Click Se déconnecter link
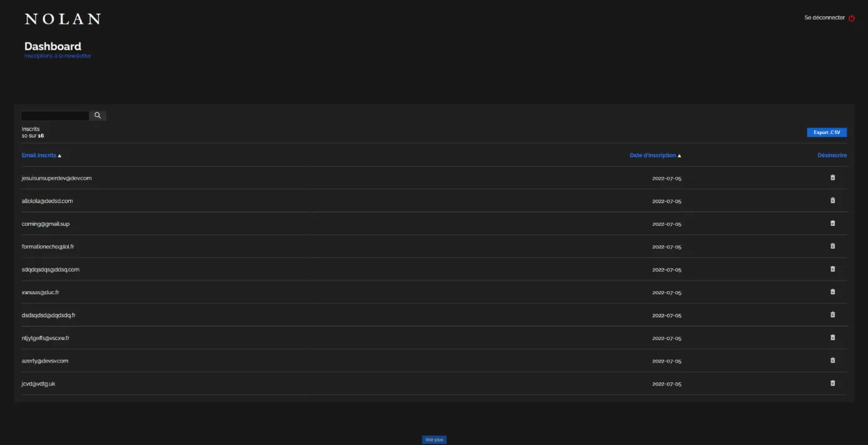The width and height of the screenshot is (868, 445). (x=825, y=17)
